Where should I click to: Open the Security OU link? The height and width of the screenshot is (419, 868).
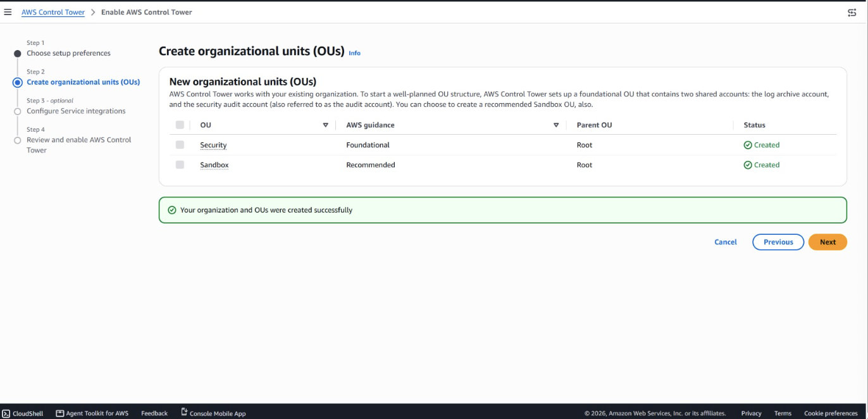213,145
